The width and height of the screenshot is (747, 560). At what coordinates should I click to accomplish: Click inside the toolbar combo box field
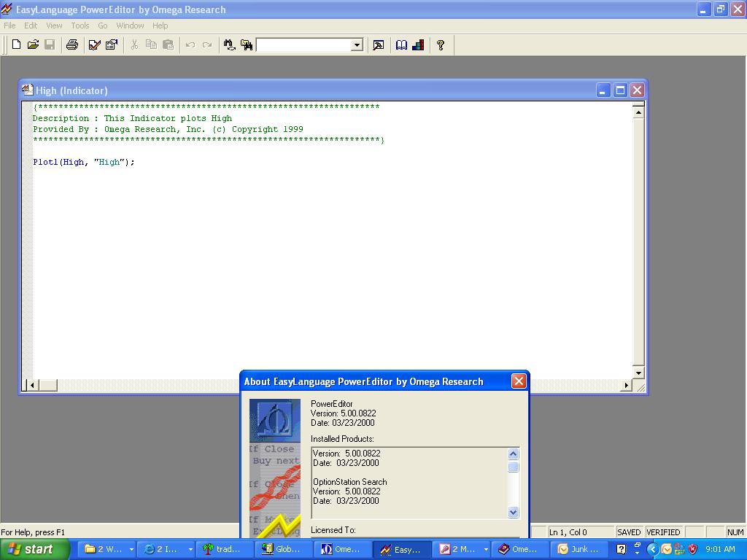pyautogui.click(x=304, y=45)
